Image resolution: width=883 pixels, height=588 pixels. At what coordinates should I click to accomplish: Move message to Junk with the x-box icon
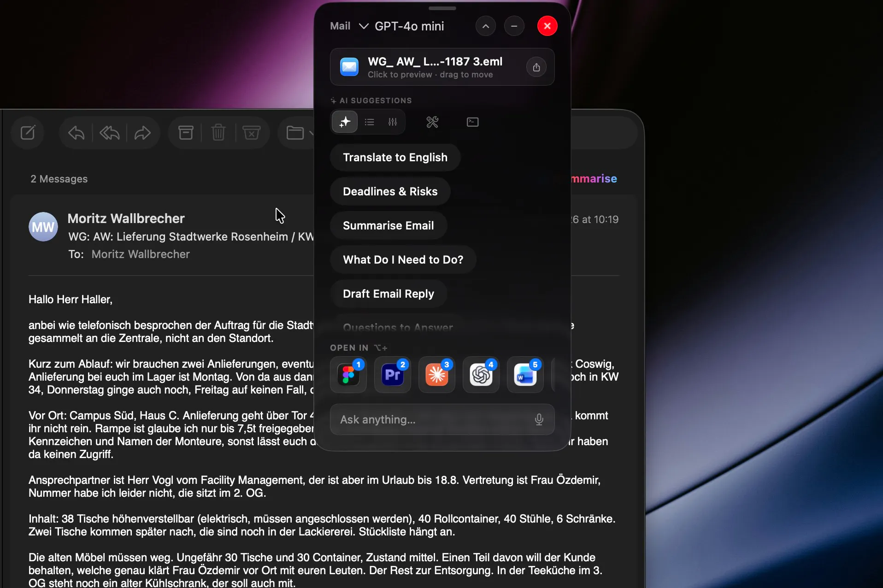[x=251, y=133]
